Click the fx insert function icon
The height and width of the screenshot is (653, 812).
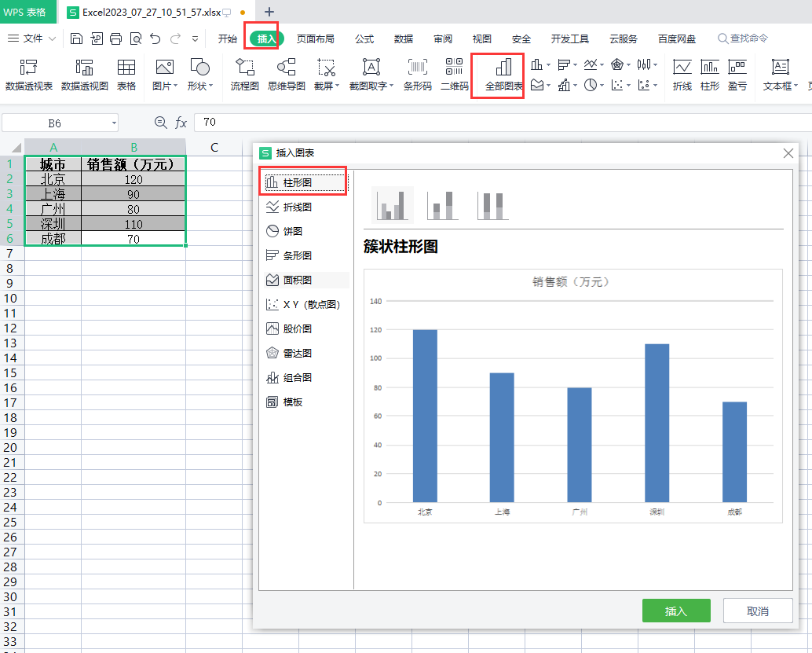point(181,123)
